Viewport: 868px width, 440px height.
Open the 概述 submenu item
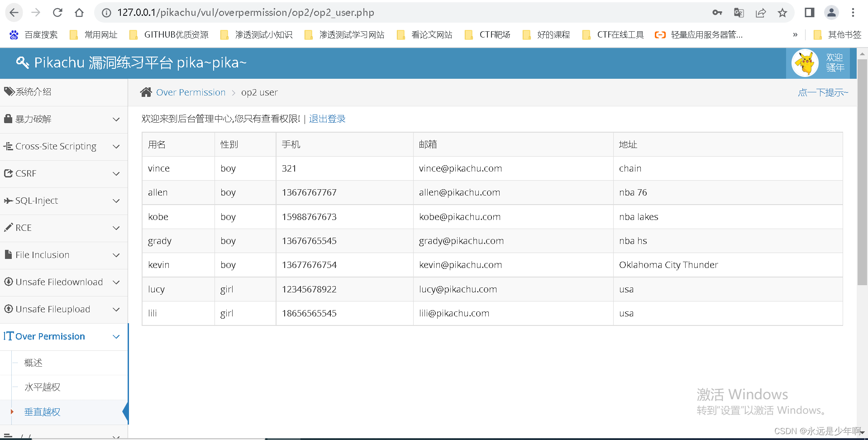click(33, 363)
